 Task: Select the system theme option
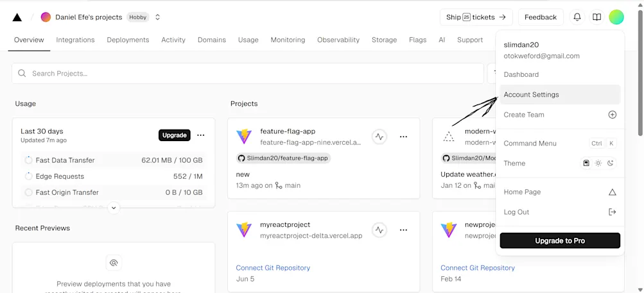(x=586, y=163)
